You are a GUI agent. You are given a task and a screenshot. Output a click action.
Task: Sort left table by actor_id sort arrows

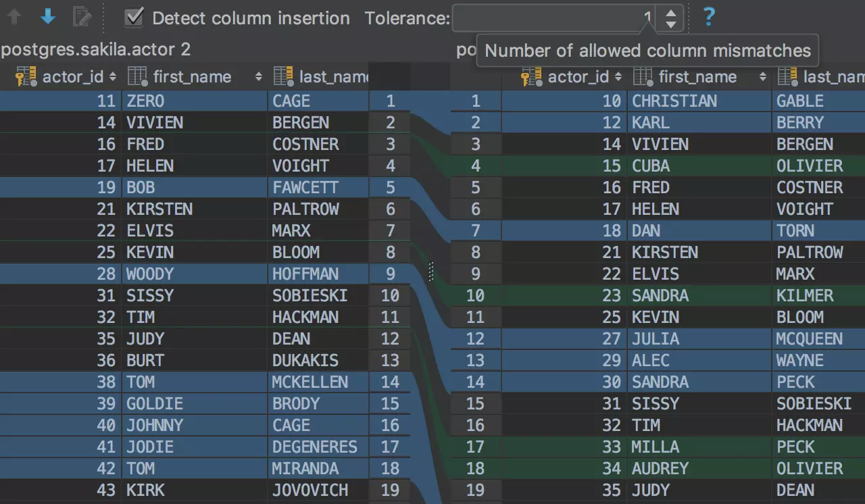coord(112,77)
